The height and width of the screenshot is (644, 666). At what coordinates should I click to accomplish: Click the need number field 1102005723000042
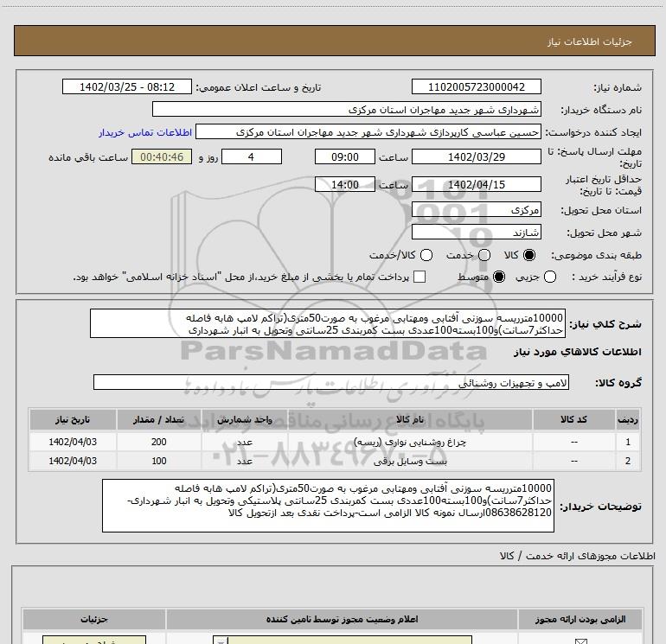(x=476, y=87)
